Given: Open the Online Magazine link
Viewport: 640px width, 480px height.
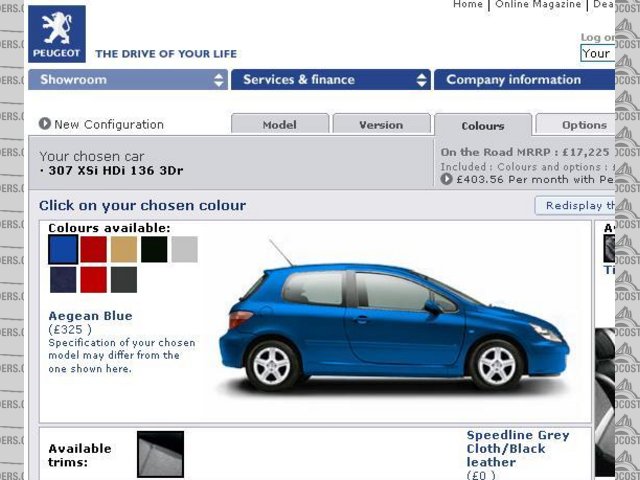Looking at the screenshot, I should click(538, 5).
